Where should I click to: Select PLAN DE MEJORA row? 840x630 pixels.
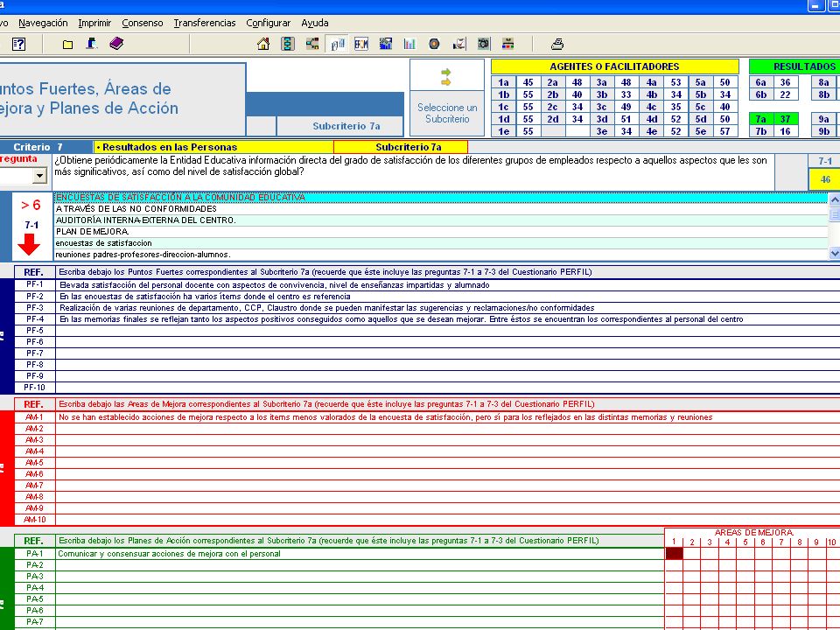(440, 232)
